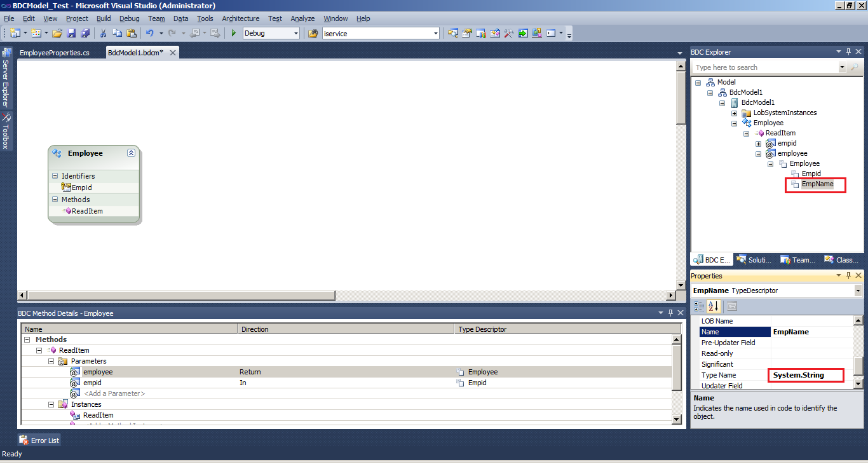Click the BDC Explorer search magnifier icon
The image size is (868, 464).
(854, 67)
